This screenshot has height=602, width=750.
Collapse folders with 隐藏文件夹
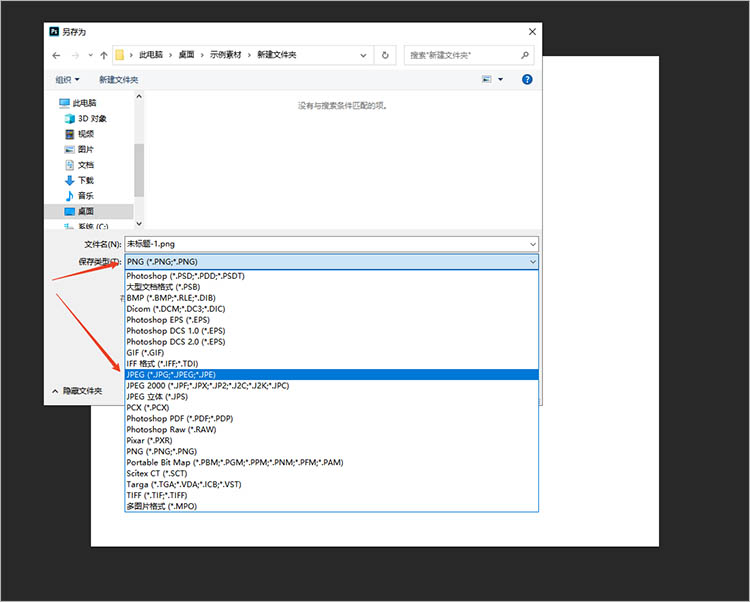click(77, 391)
